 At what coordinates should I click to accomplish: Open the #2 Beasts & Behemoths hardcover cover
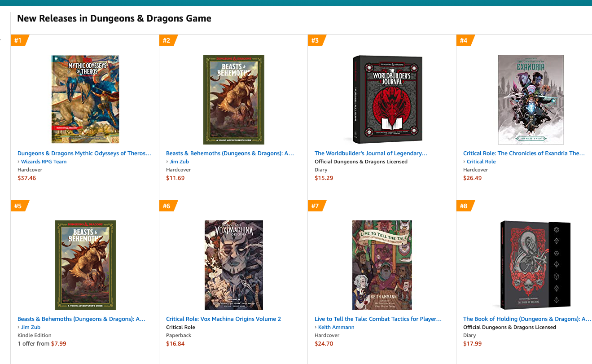click(x=234, y=99)
